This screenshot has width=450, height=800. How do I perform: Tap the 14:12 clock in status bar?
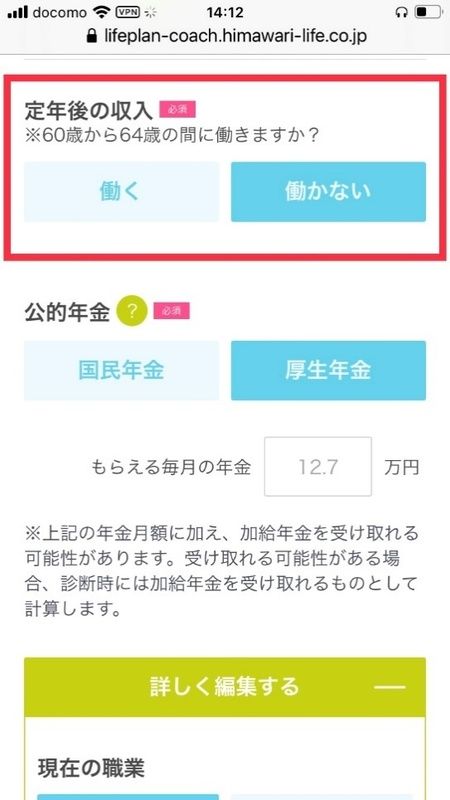225,12
